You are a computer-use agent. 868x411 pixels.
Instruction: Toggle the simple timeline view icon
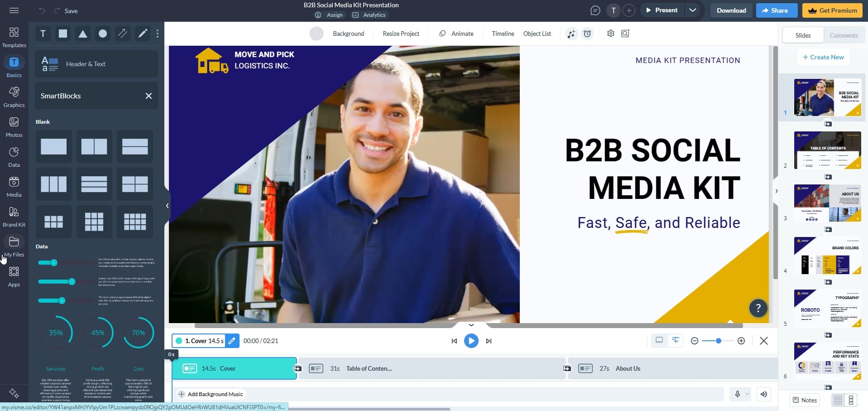pos(659,340)
